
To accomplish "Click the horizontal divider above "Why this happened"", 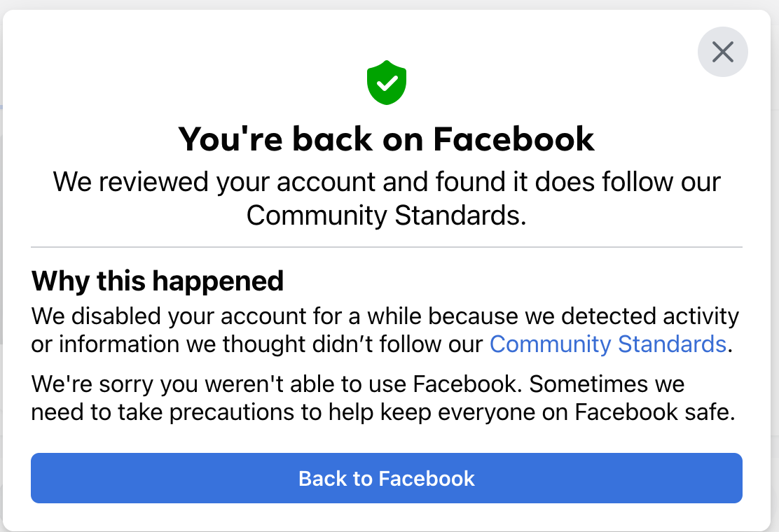I will (387, 247).
